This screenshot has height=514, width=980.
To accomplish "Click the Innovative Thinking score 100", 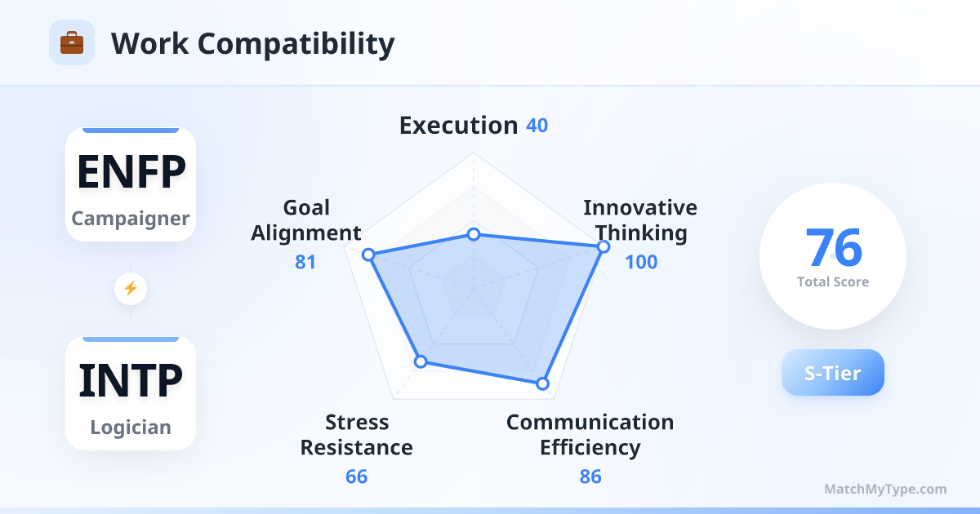I will pyautogui.click(x=641, y=262).
